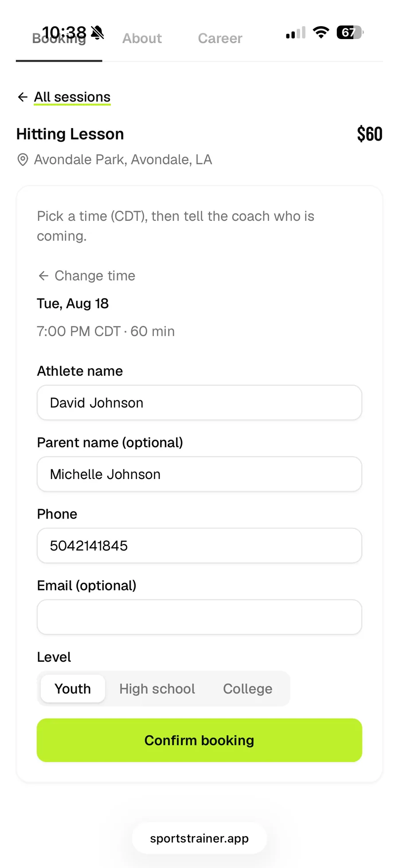Viewport: 399px width, 868px height.
Task: Tap the silent mode bell icon
Action: click(97, 32)
